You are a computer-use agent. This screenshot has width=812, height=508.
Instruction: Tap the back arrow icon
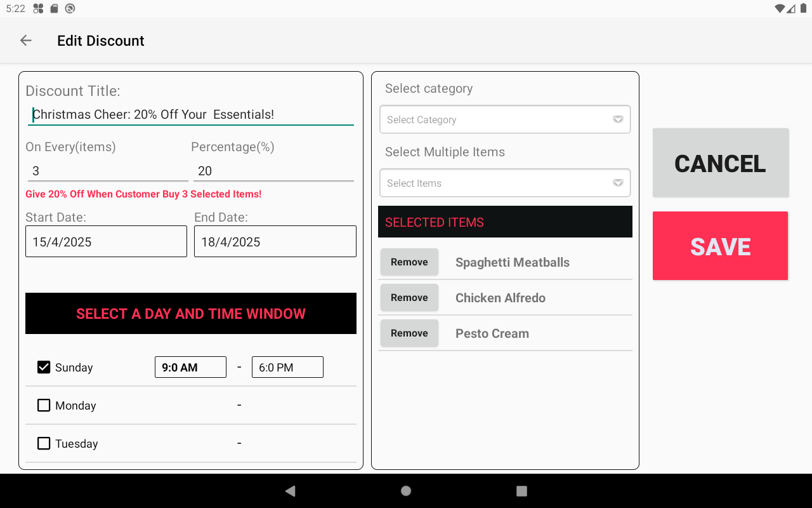(x=25, y=41)
